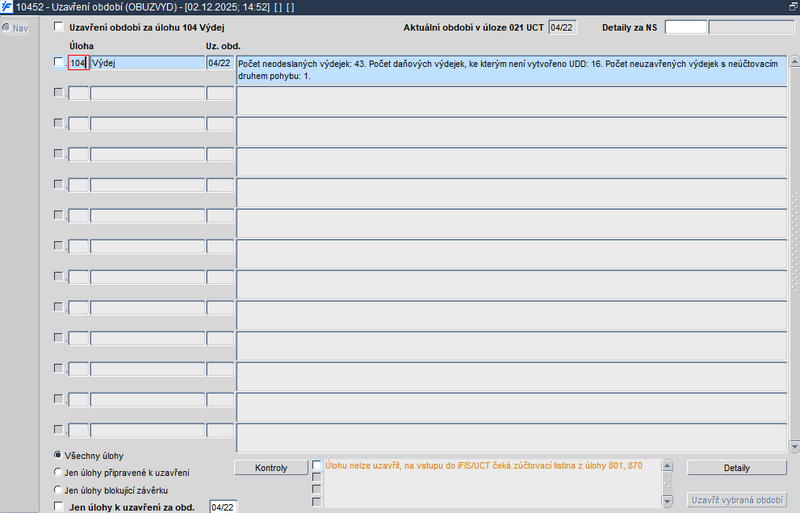Toggle the Nav radio indicator
The height and width of the screenshot is (513, 800).
6,27
